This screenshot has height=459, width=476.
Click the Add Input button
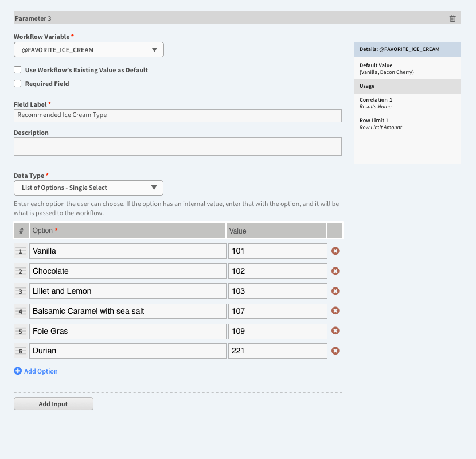tap(53, 404)
